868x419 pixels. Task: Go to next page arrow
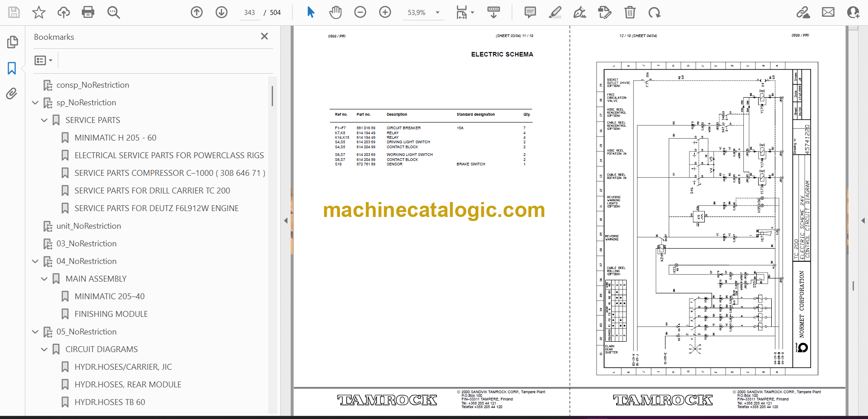coord(222,12)
